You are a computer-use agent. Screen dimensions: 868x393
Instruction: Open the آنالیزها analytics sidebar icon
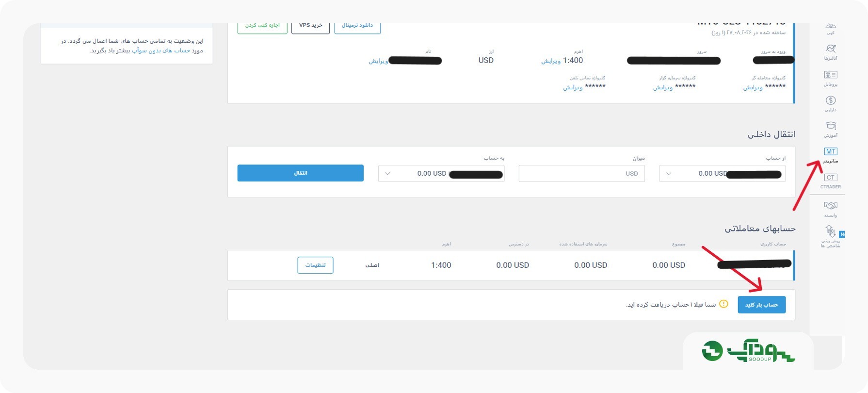[831, 52]
